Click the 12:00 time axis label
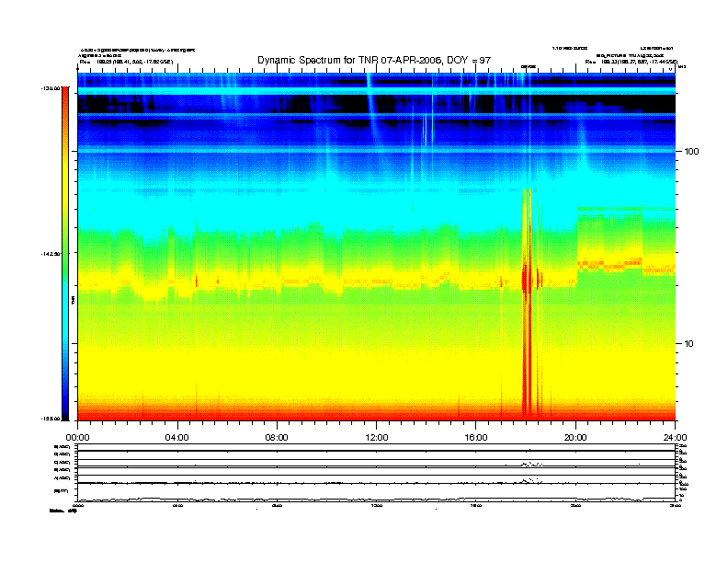 click(377, 438)
